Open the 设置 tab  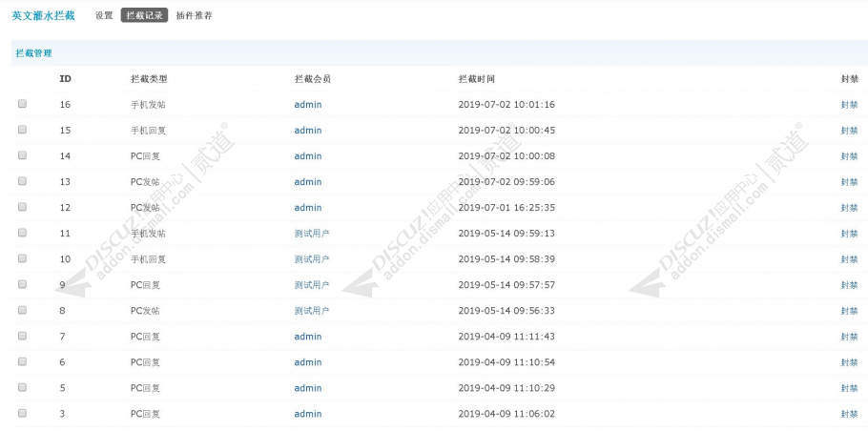104,15
